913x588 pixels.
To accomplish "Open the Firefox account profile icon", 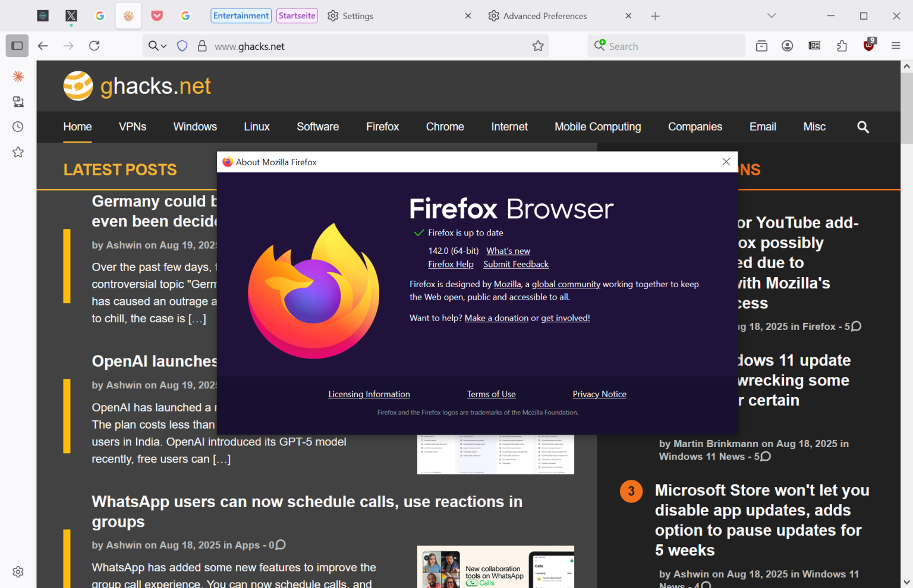I will pyautogui.click(x=787, y=45).
